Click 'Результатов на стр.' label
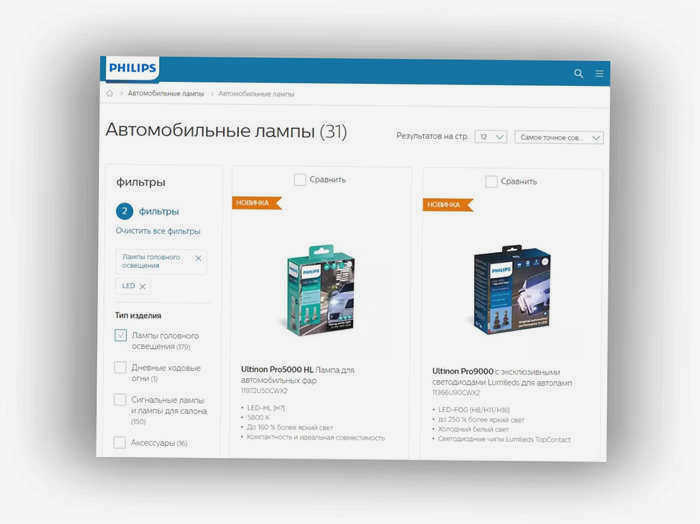 pos(432,136)
